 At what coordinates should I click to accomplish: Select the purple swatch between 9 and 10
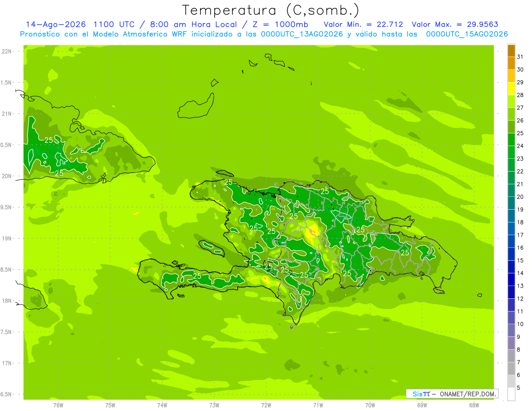point(511,330)
